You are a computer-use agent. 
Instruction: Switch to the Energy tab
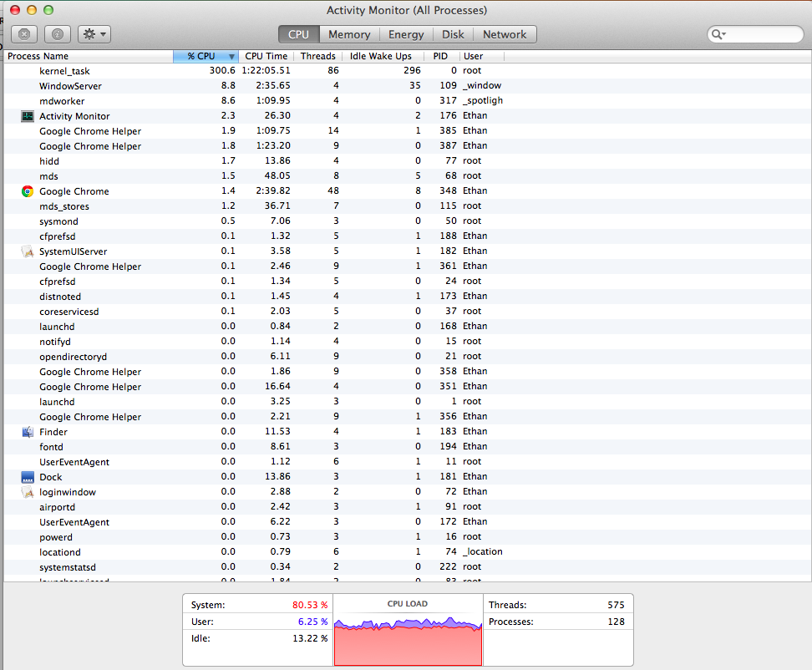tap(406, 34)
